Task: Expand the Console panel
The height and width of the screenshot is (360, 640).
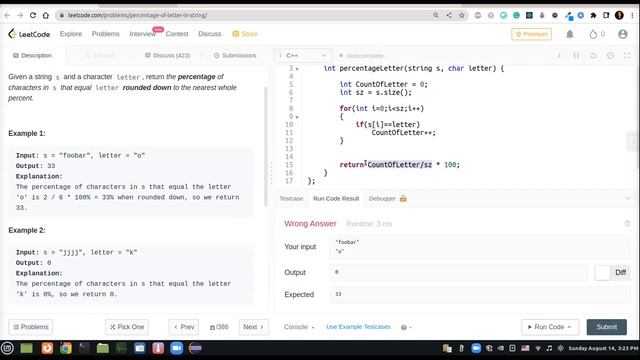Action: coord(299,327)
